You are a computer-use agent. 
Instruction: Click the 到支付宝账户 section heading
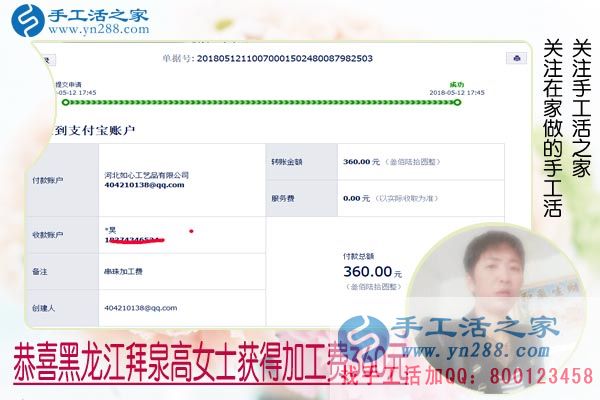(95, 131)
